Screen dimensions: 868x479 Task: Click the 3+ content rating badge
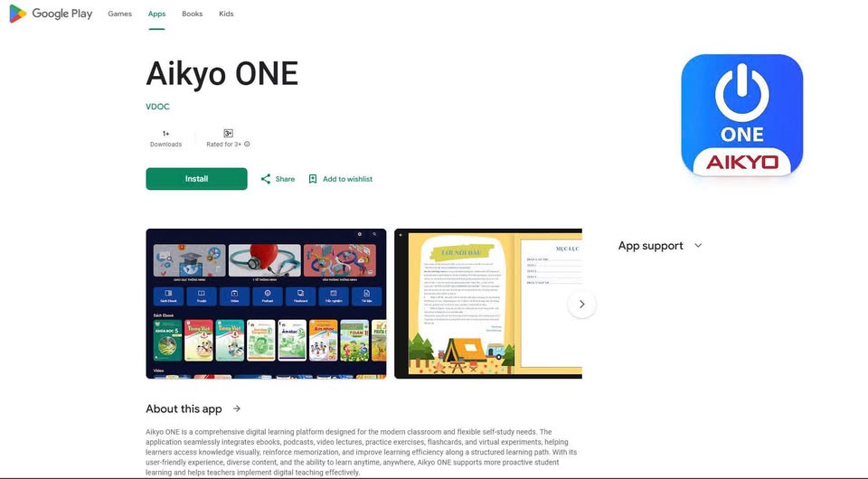(x=228, y=133)
